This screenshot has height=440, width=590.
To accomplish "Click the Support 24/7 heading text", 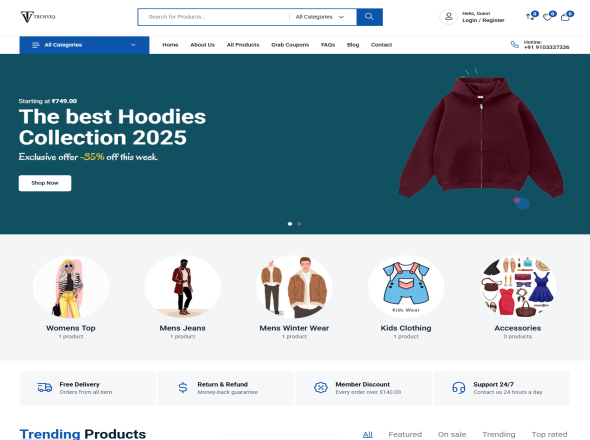I will pos(493,384).
